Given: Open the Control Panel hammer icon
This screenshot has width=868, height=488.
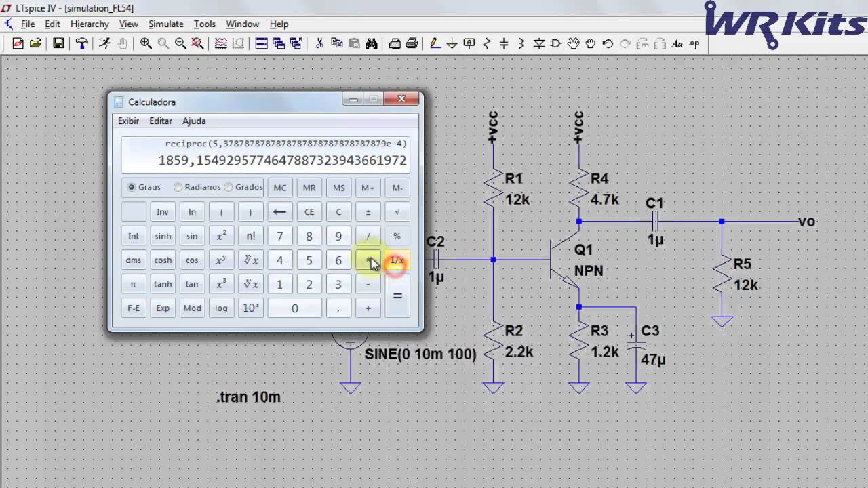Looking at the screenshot, I should (x=82, y=43).
